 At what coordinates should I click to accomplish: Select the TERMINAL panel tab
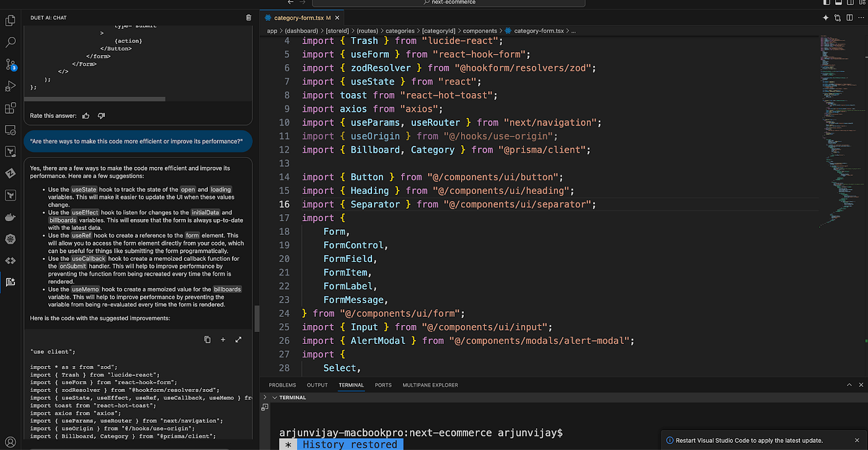351,385
